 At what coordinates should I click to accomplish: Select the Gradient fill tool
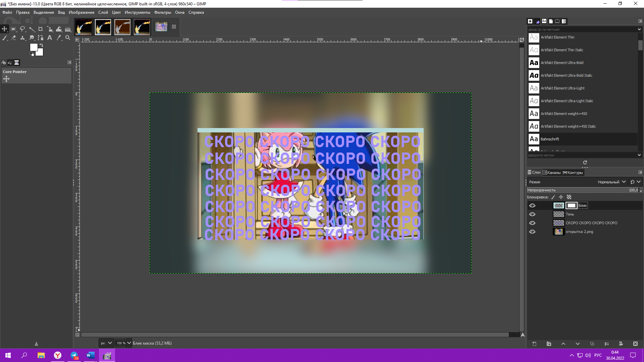(x=68, y=29)
